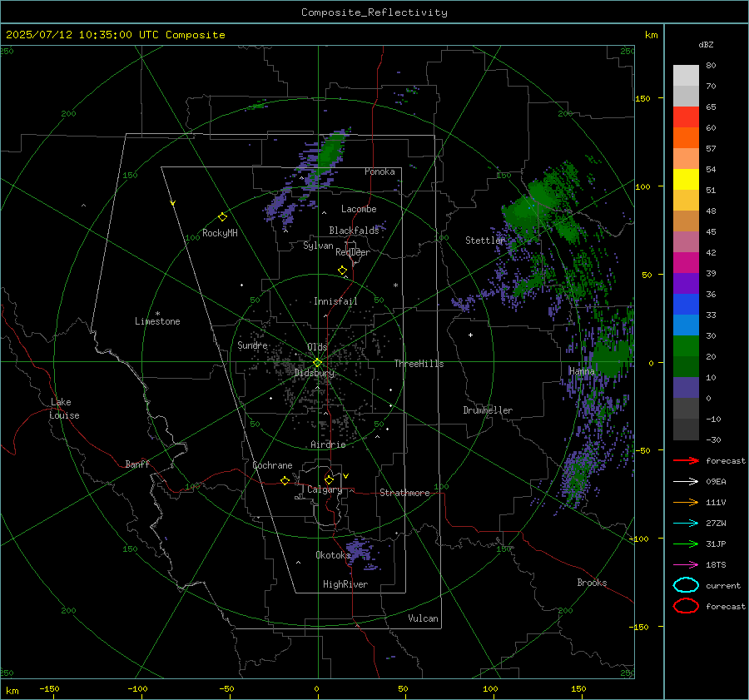Click the orange 111V arrow icon
749x700 pixels.
point(686,502)
